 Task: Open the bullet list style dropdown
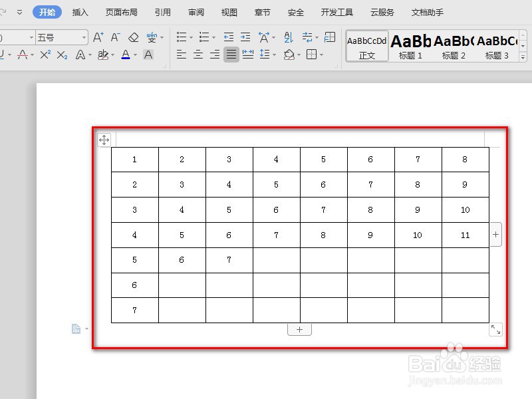tap(191, 38)
